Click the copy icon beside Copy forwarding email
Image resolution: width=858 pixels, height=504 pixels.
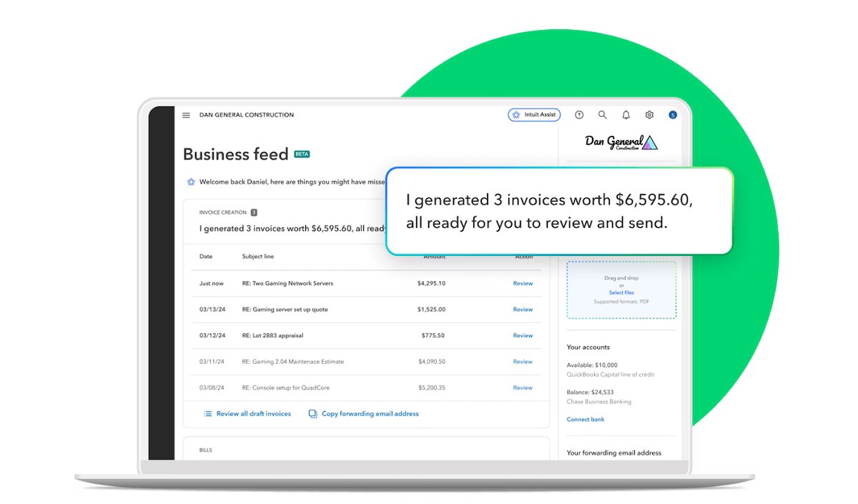pos(312,414)
